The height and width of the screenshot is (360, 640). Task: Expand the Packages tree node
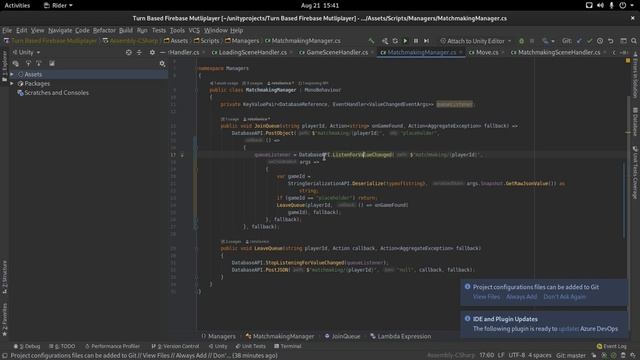click(12, 84)
